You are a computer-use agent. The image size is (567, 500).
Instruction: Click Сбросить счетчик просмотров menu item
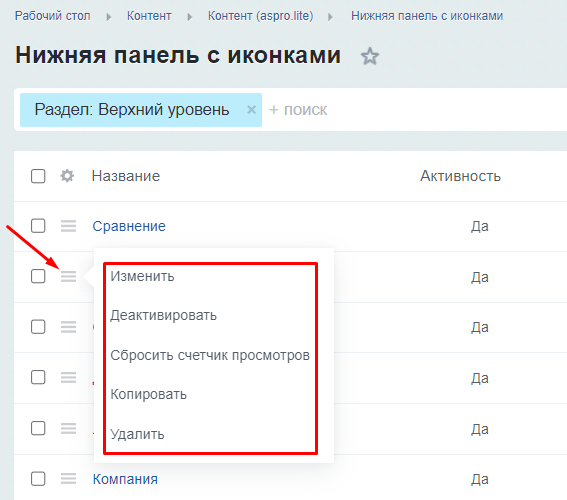pos(210,355)
